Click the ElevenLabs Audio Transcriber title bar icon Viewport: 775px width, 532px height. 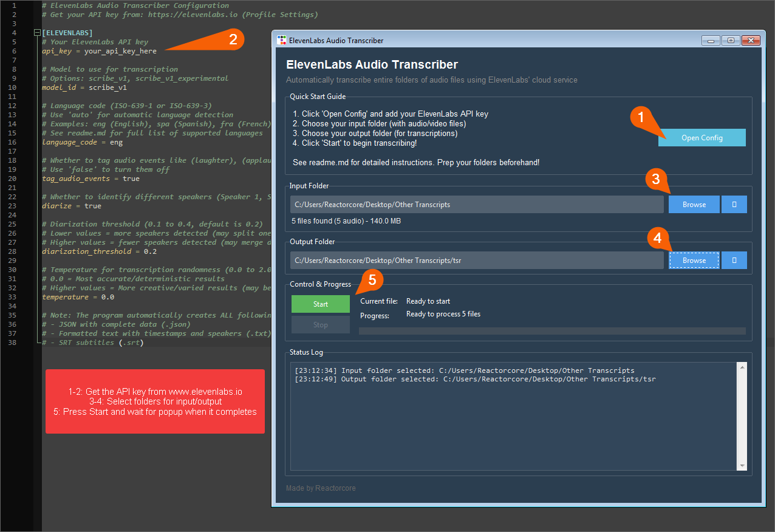(281, 40)
